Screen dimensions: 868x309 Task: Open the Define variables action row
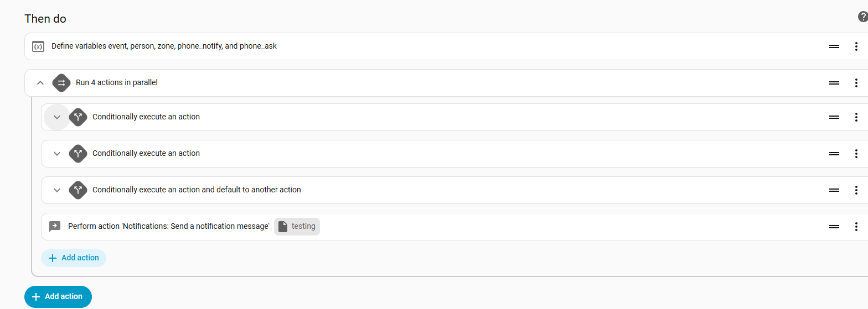pyautogui.click(x=164, y=46)
